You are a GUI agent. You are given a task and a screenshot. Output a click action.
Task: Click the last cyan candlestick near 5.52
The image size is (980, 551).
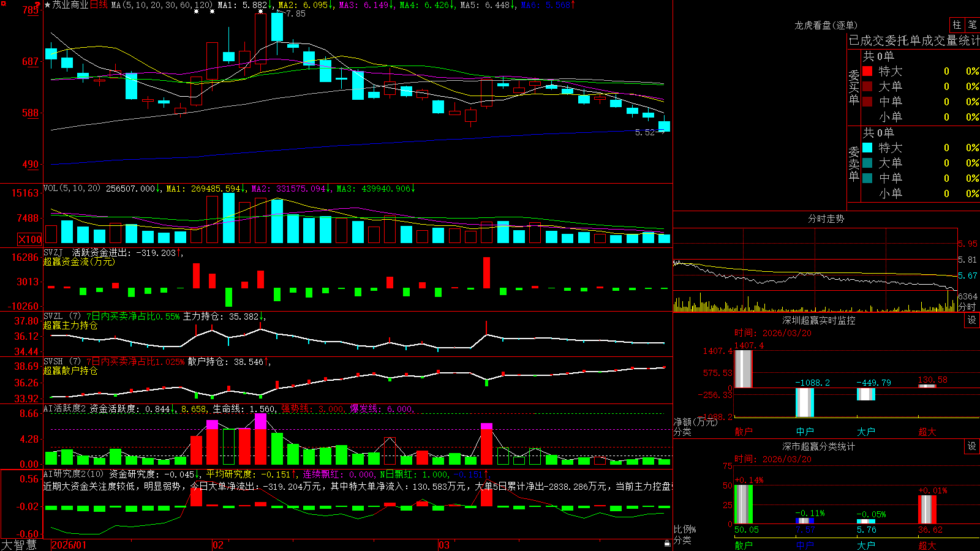pos(664,126)
